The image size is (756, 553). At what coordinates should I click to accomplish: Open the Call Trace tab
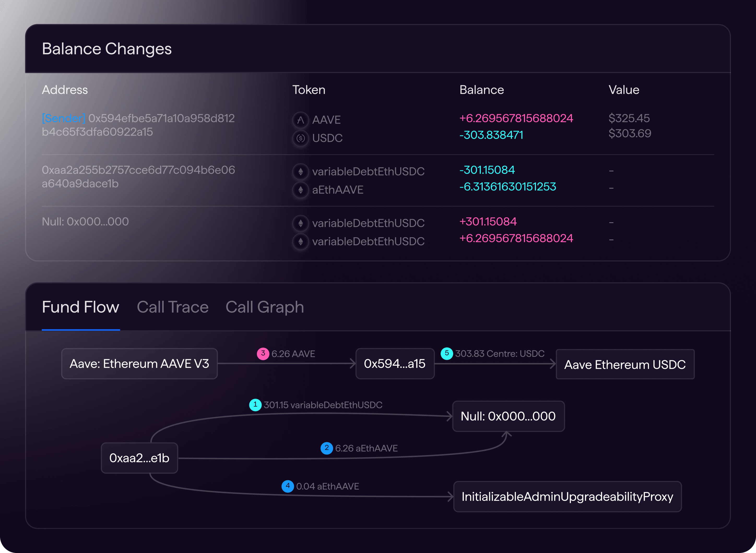point(173,307)
